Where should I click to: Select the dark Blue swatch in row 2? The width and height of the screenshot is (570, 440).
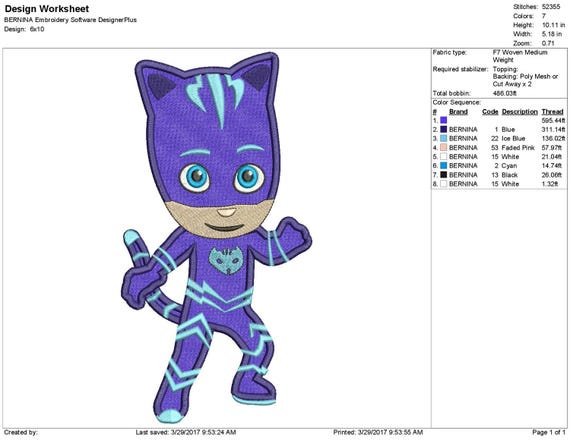[x=443, y=129]
